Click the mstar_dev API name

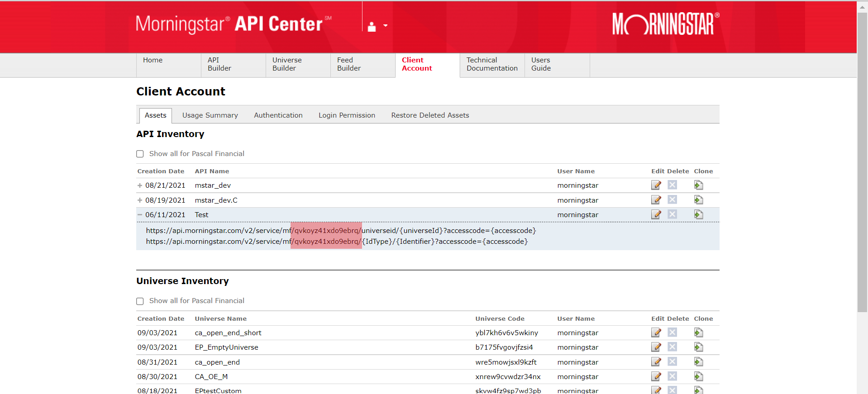213,185
